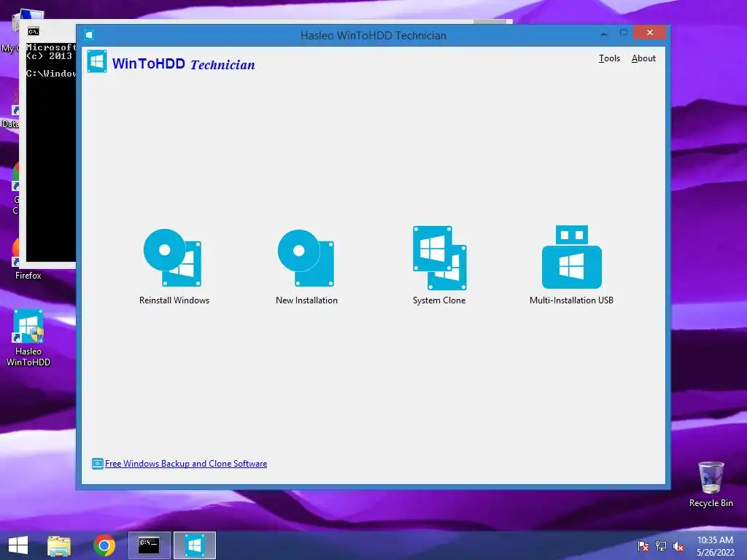Click the muted volume tray icon

678,546
